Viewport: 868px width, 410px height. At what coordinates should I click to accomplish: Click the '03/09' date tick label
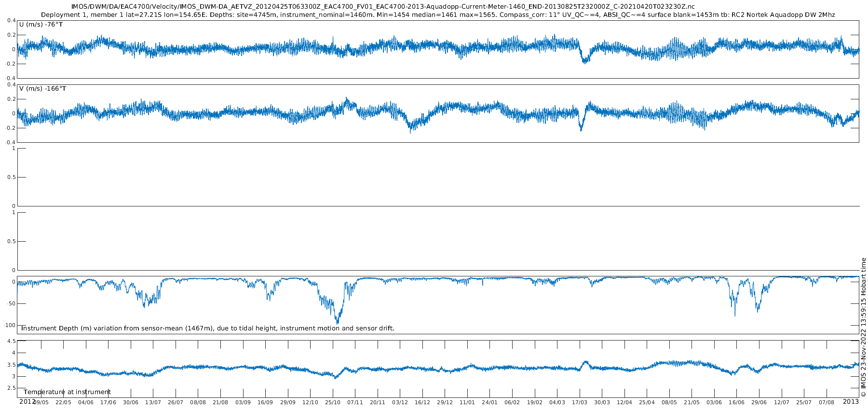[x=243, y=402]
